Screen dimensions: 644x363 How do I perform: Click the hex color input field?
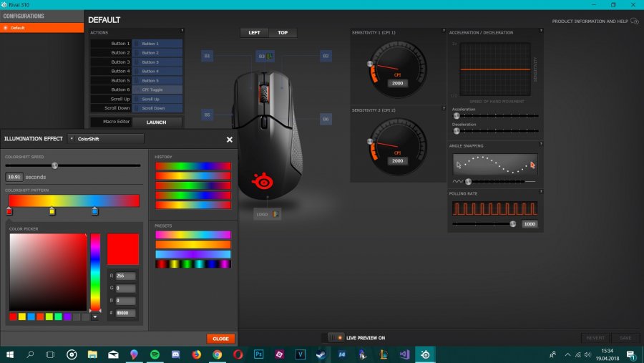[x=125, y=313]
